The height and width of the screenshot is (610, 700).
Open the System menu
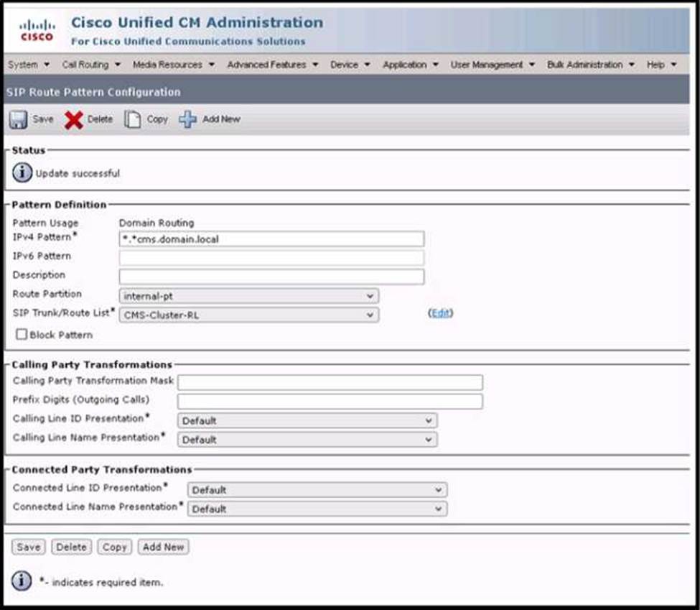pyautogui.click(x=29, y=65)
